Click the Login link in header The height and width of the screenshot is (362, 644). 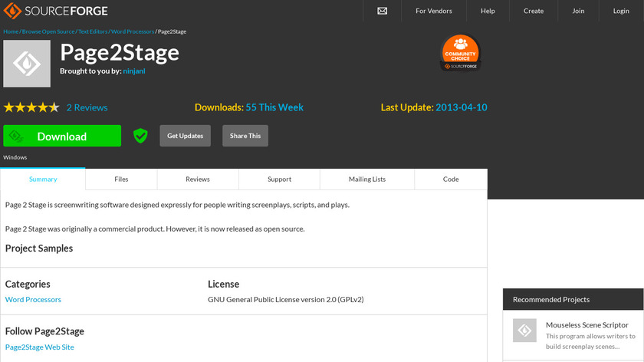(621, 11)
